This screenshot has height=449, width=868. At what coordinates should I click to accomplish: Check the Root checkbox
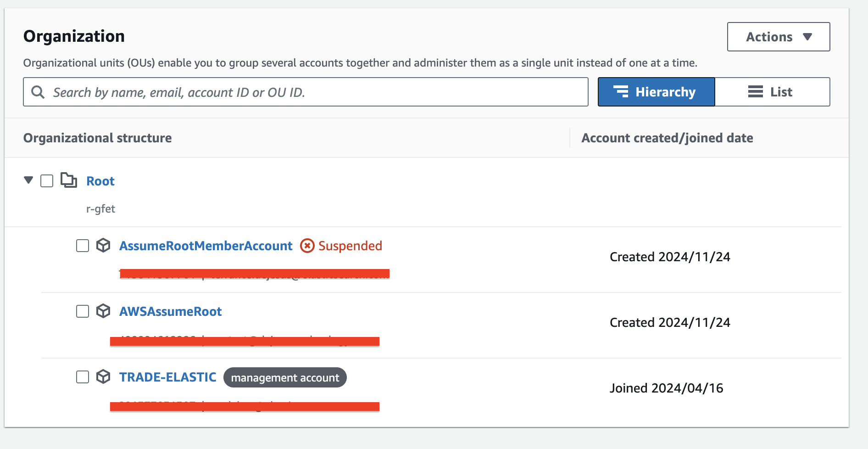47,181
